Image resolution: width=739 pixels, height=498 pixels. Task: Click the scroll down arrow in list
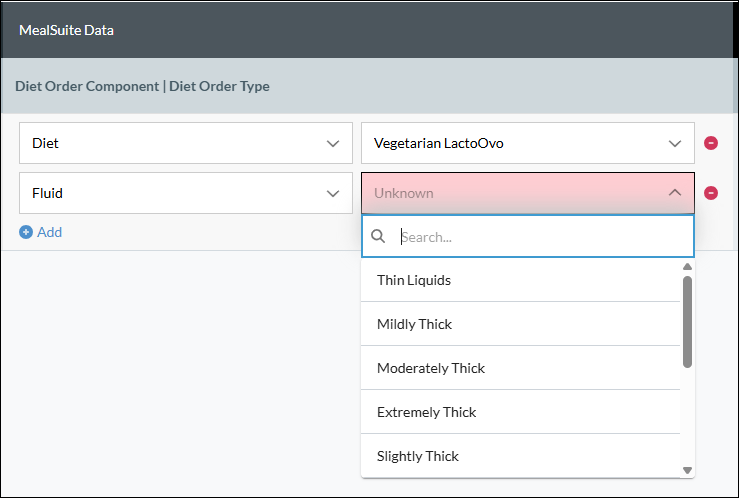click(687, 470)
